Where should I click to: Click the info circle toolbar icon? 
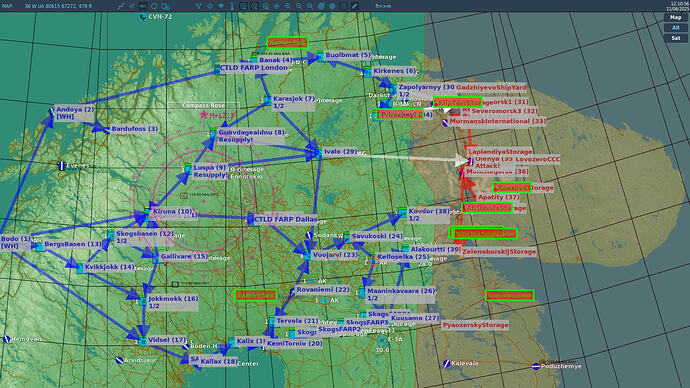(310, 6)
